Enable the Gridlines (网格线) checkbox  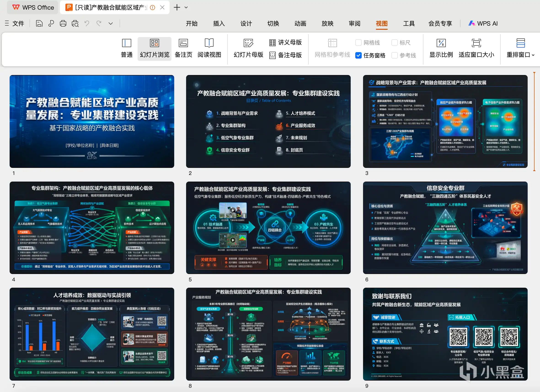(x=358, y=43)
